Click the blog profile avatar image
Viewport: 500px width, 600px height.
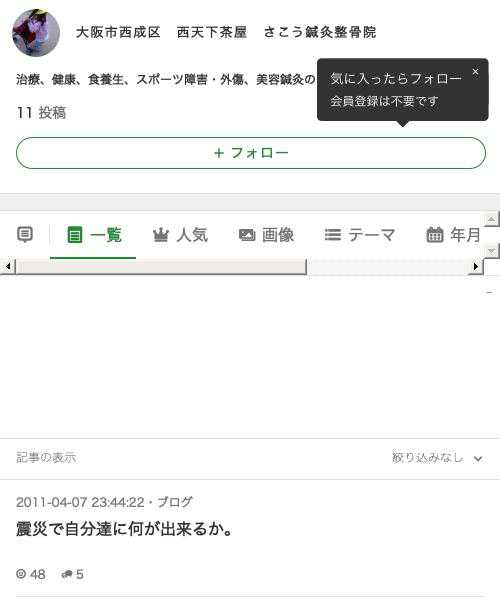(36, 33)
